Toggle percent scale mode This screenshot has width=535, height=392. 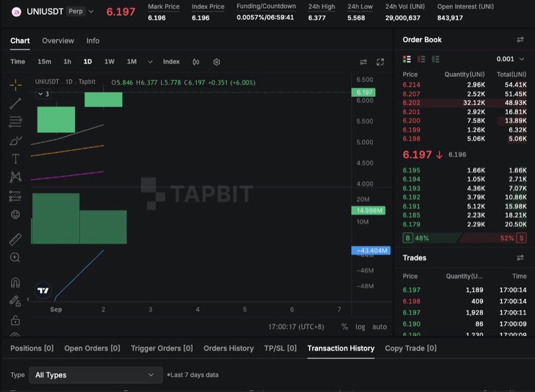point(344,327)
